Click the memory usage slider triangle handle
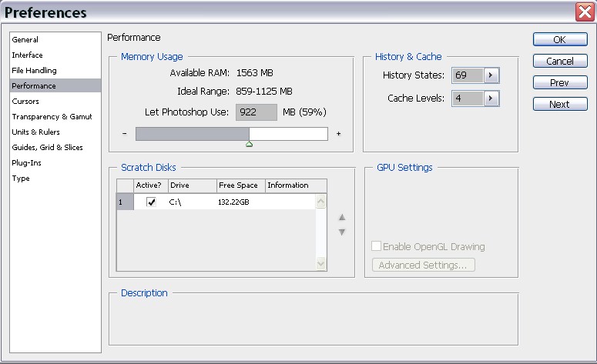This screenshot has width=597, height=364. (249, 144)
